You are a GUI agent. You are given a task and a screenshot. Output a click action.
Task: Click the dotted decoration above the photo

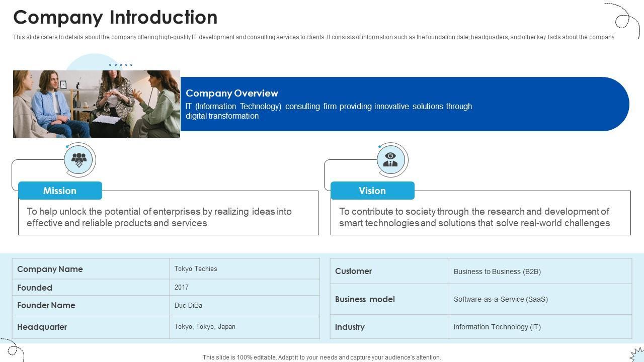(x=121, y=65)
